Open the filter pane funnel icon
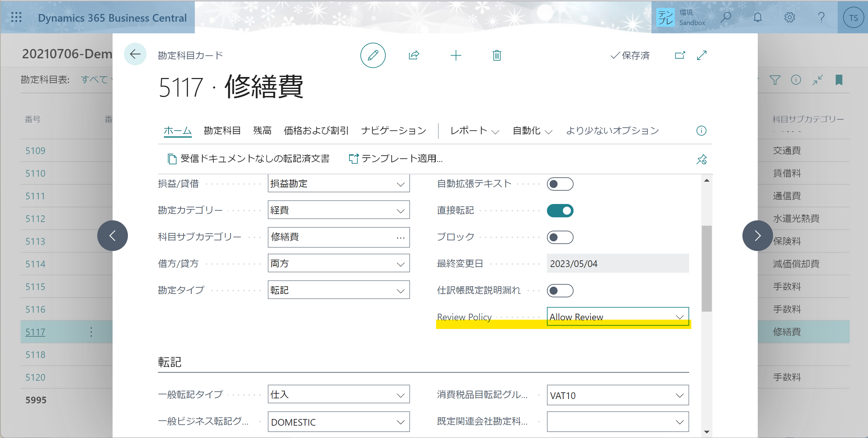This screenshot has height=438, width=868. point(775,80)
